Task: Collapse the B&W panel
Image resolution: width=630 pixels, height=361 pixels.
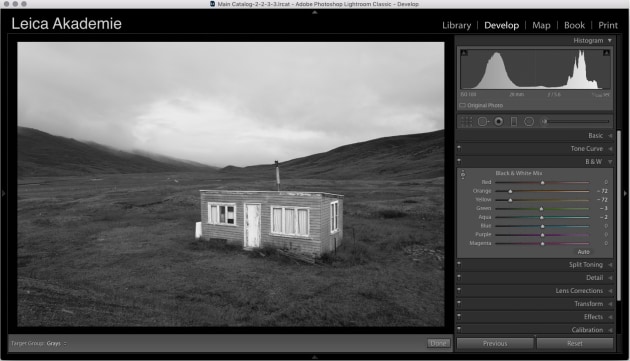Action: (610, 162)
